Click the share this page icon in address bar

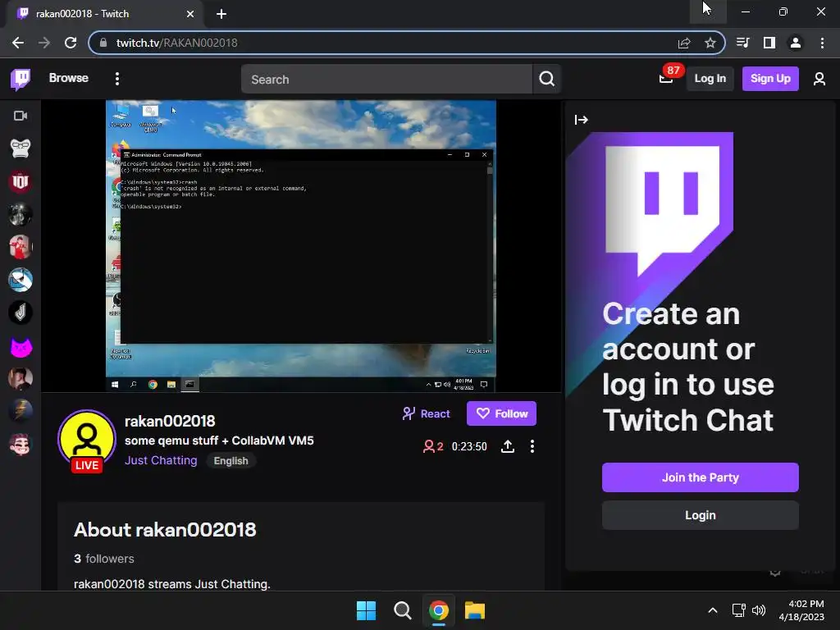(x=684, y=43)
